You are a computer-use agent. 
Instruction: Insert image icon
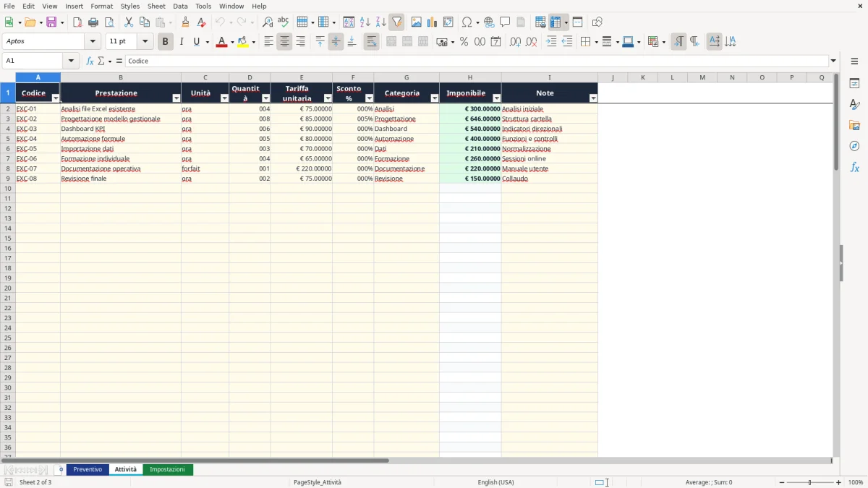[417, 22]
